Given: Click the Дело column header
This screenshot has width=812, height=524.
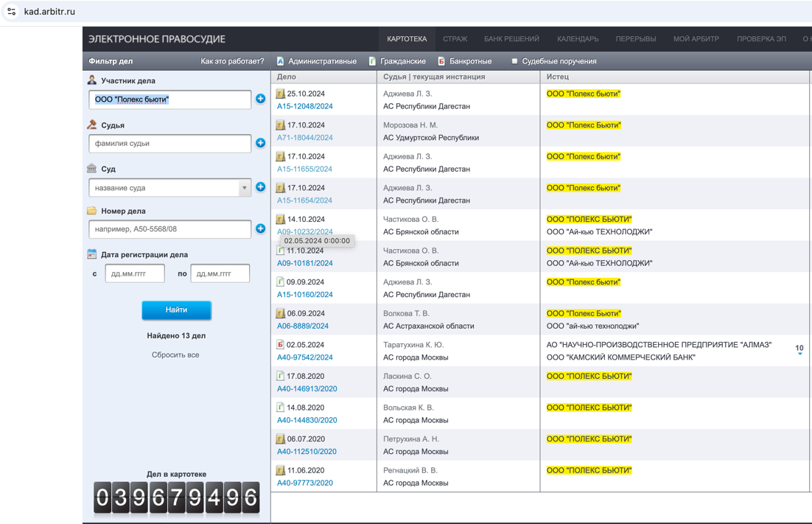Looking at the screenshot, I should point(287,77).
